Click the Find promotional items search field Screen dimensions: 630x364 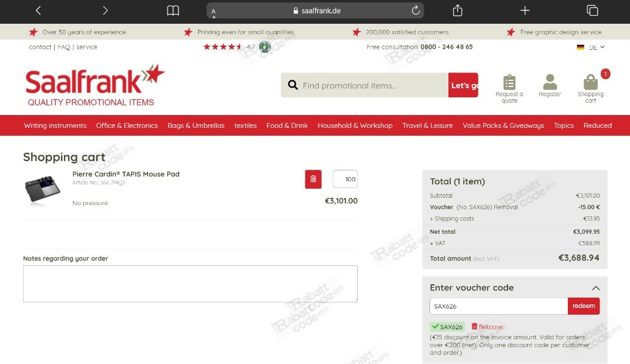(x=364, y=85)
